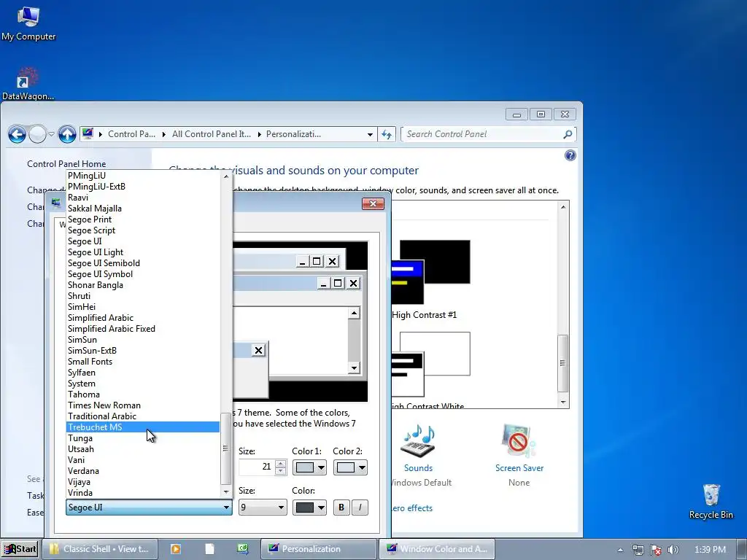This screenshot has width=747, height=560.
Task: Select Verdana from font list
Action: (x=142, y=471)
